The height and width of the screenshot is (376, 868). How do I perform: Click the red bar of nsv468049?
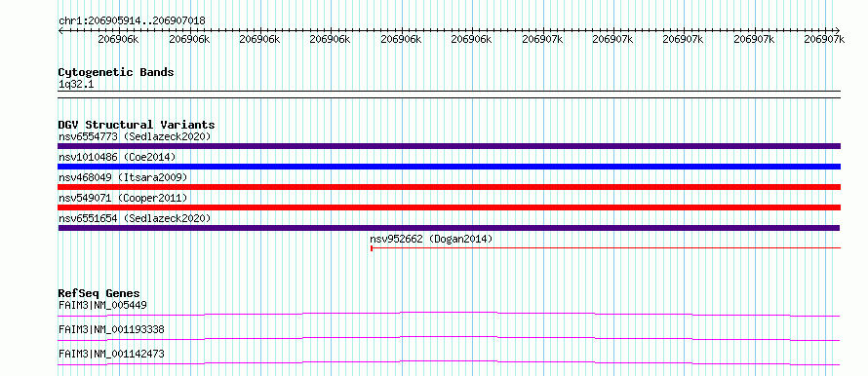pyautogui.click(x=450, y=187)
